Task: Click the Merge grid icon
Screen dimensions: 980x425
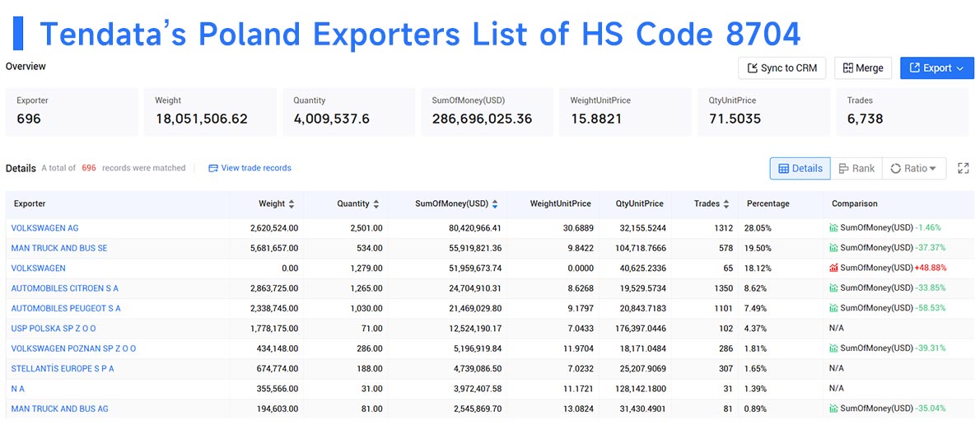Action: pyautogui.click(x=848, y=68)
